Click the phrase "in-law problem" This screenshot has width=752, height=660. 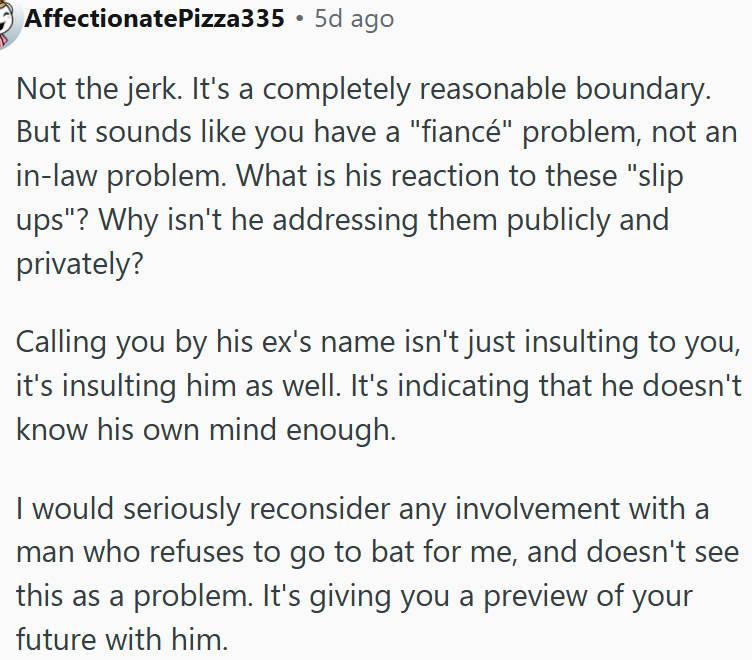pyautogui.click(x=118, y=177)
